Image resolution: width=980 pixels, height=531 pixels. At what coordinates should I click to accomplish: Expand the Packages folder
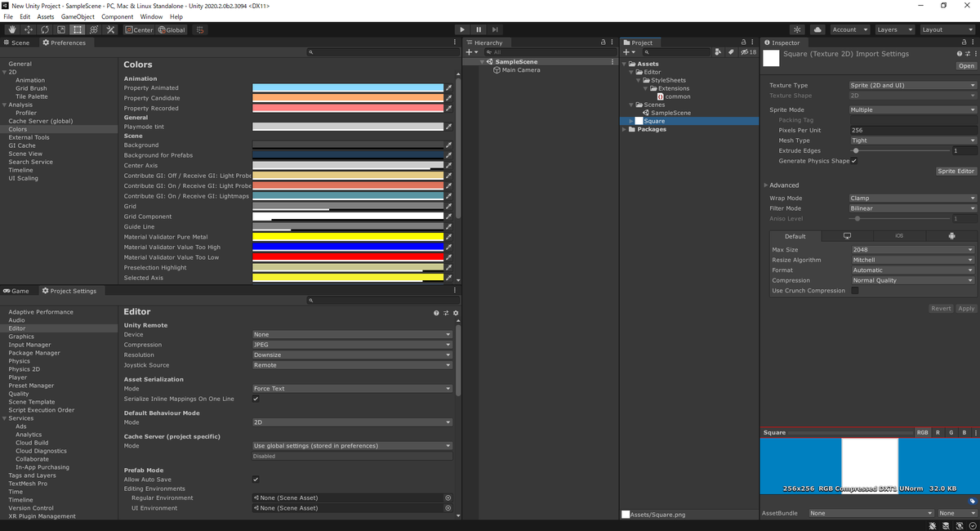click(626, 129)
